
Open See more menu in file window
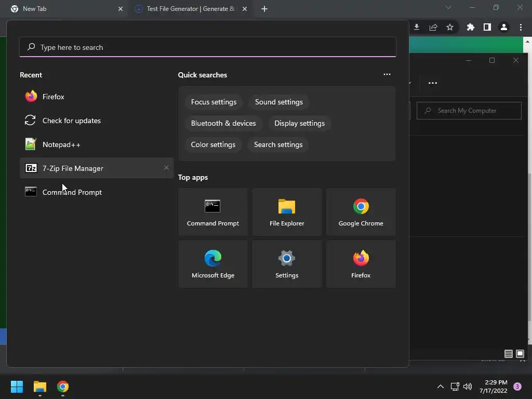pyautogui.click(x=433, y=83)
